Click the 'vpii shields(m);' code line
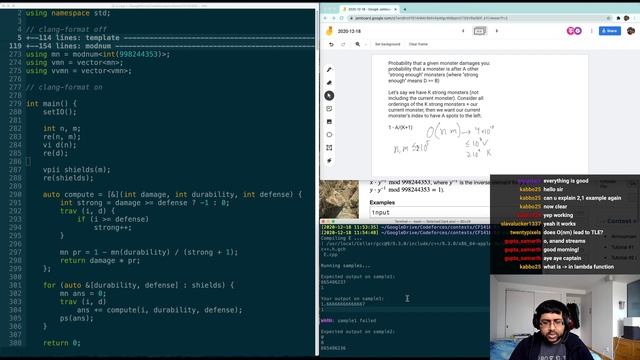The height and width of the screenshot is (360, 640). [77, 170]
